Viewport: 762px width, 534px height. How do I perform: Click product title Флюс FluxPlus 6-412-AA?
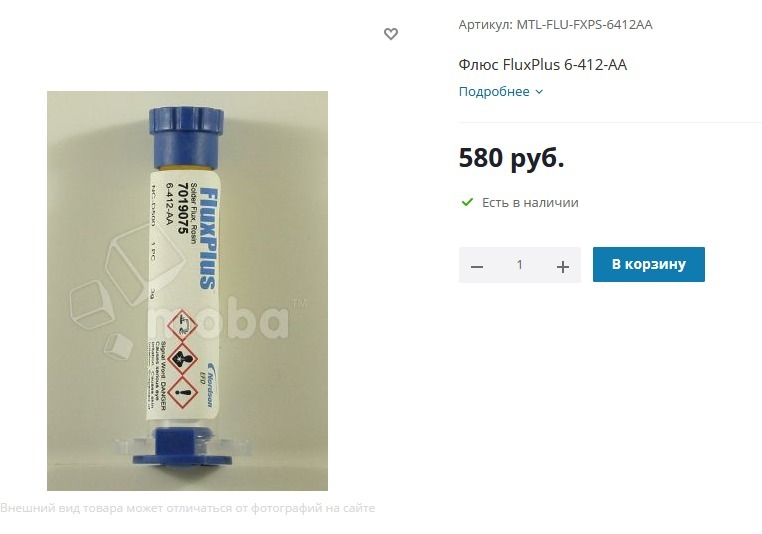tap(542, 64)
